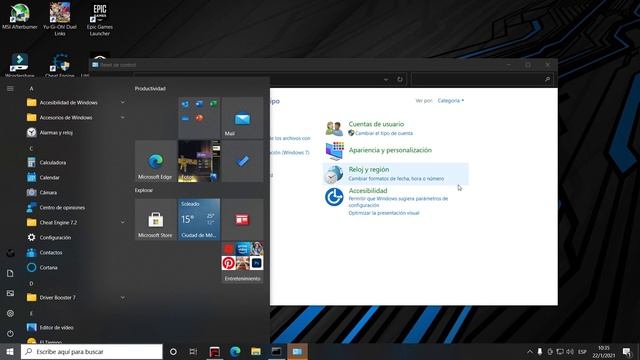Click Control Panel search field
The image size is (640, 360).
482,79
